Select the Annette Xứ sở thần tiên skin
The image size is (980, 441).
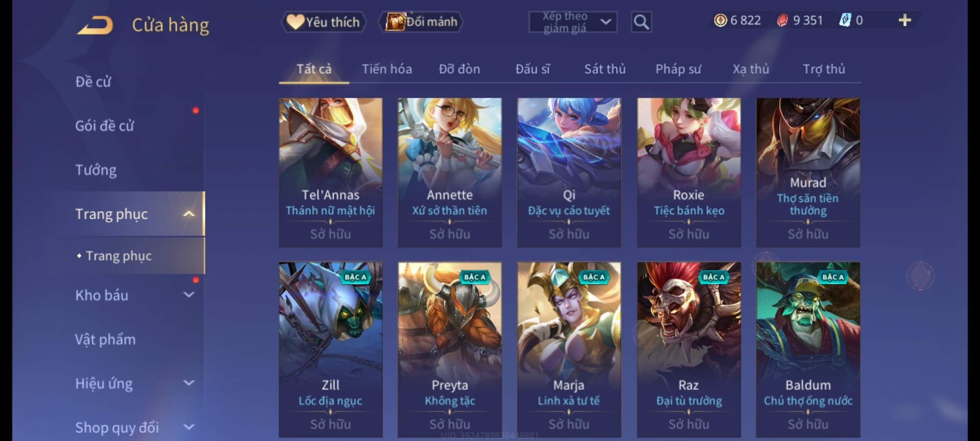click(450, 172)
